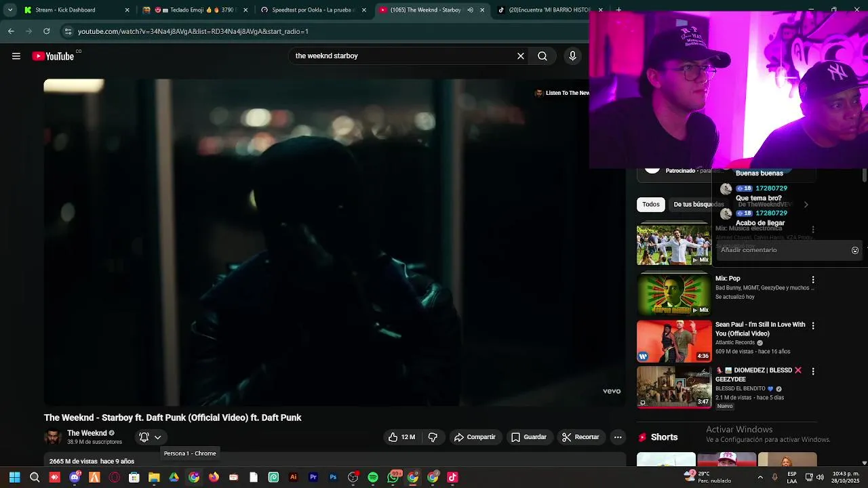
Task: Mute audio icon on The Weeknd tab
Action: pos(469,10)
